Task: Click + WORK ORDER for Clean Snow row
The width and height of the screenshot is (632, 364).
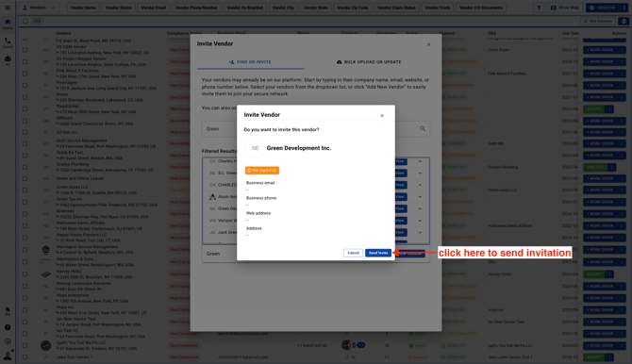Action: [600, 50]
